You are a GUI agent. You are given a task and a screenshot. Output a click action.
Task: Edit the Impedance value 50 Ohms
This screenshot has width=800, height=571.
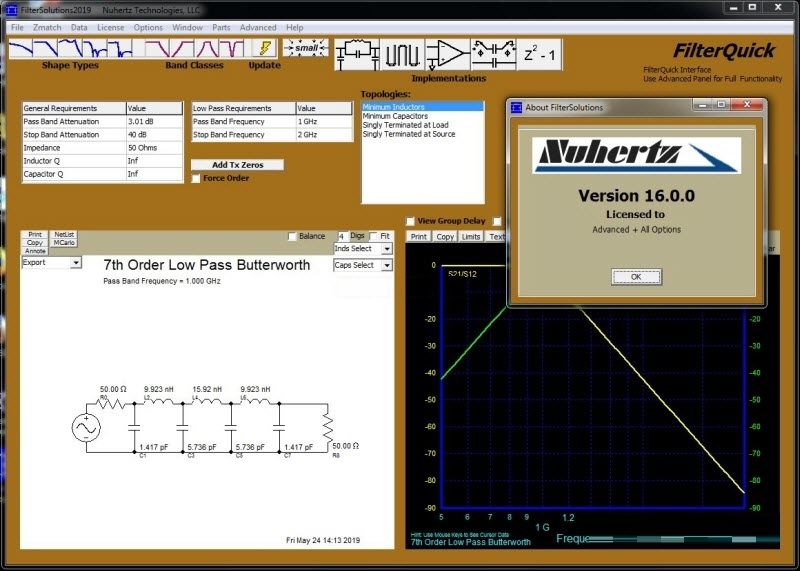click(x=154, y=148)
